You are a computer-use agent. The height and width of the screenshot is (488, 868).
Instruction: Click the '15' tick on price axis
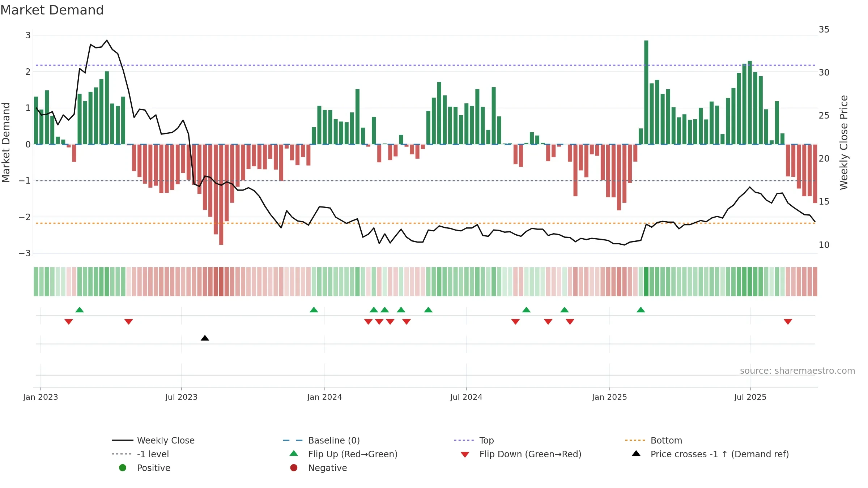824,202
